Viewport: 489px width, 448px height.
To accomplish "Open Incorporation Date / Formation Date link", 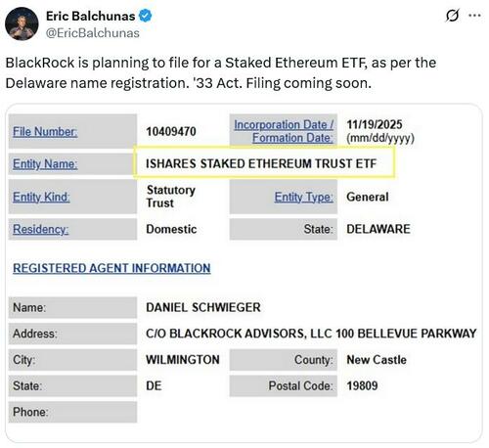I will point(284,131).
